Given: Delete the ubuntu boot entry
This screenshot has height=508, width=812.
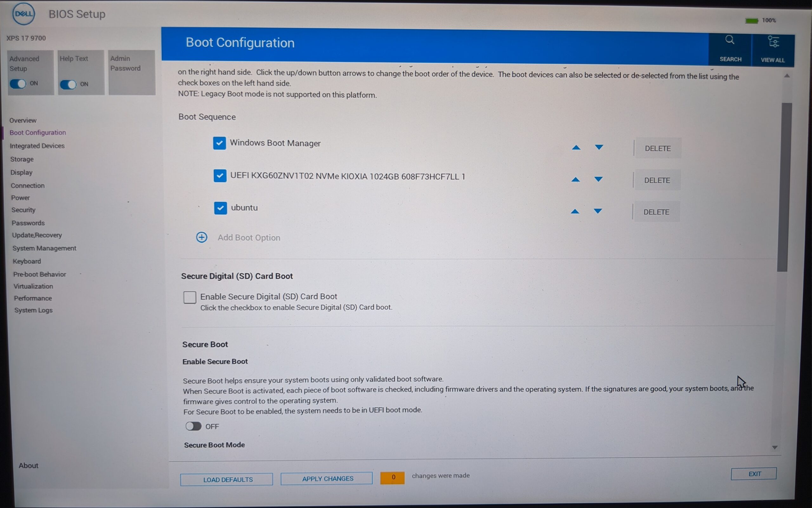Looking at the screenshot, I should pos(657,212).
